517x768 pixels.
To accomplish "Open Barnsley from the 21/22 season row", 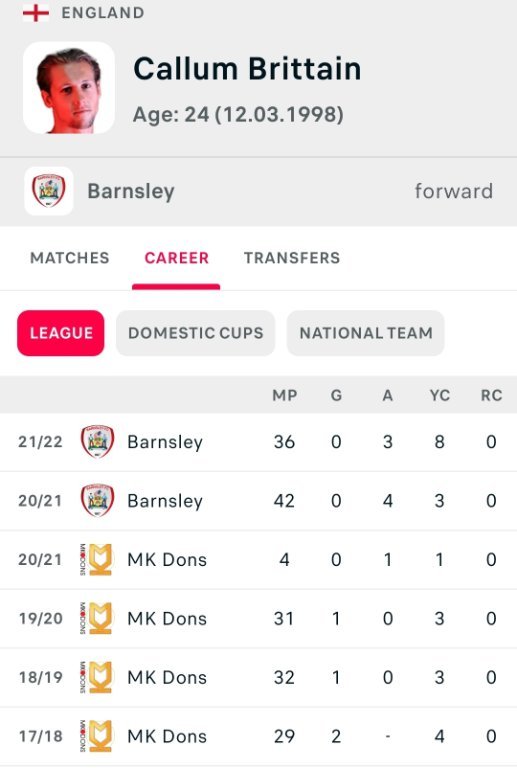I will (x=165, y=442).
